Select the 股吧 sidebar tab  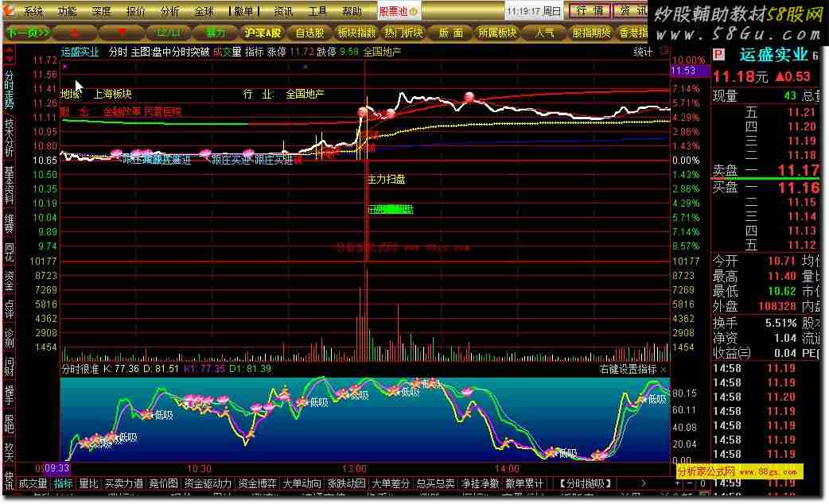(x=9, y=425)
